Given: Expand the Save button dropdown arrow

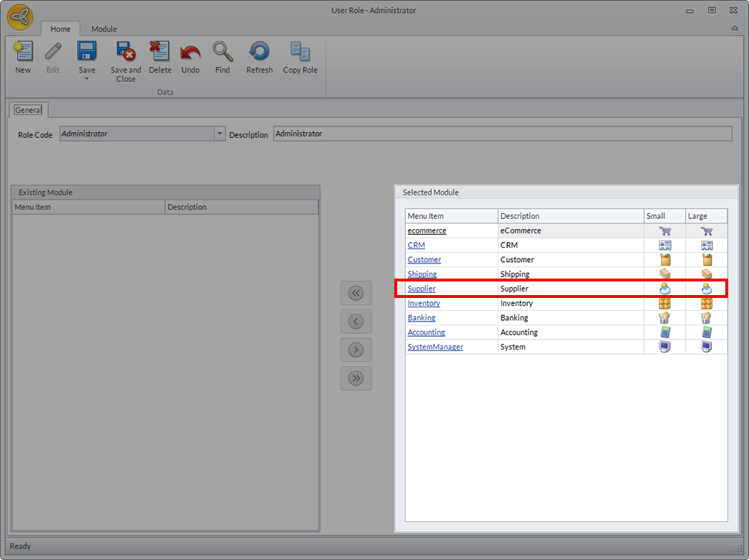Looking at the screenshot, I should click(x=87, y=78).
